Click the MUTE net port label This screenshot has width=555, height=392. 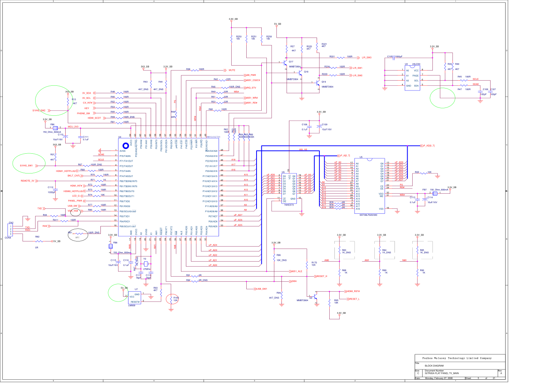click(x=232, y=70)
